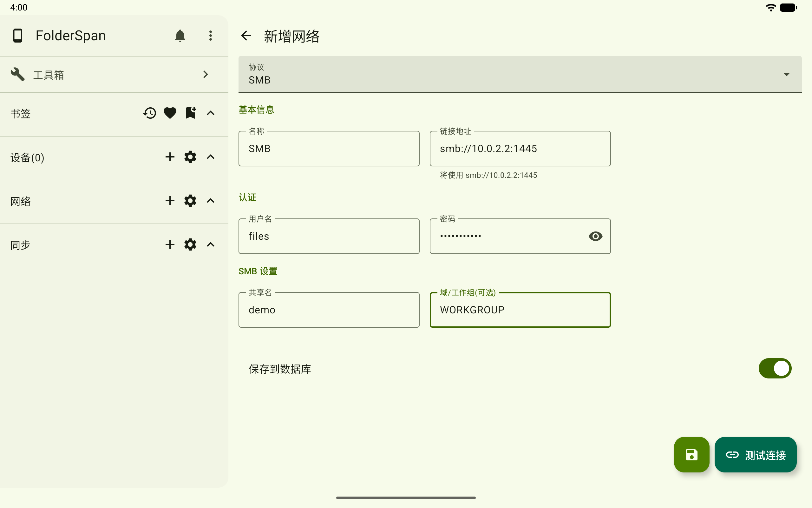Click the 书签 section label

tap(21, 113)
